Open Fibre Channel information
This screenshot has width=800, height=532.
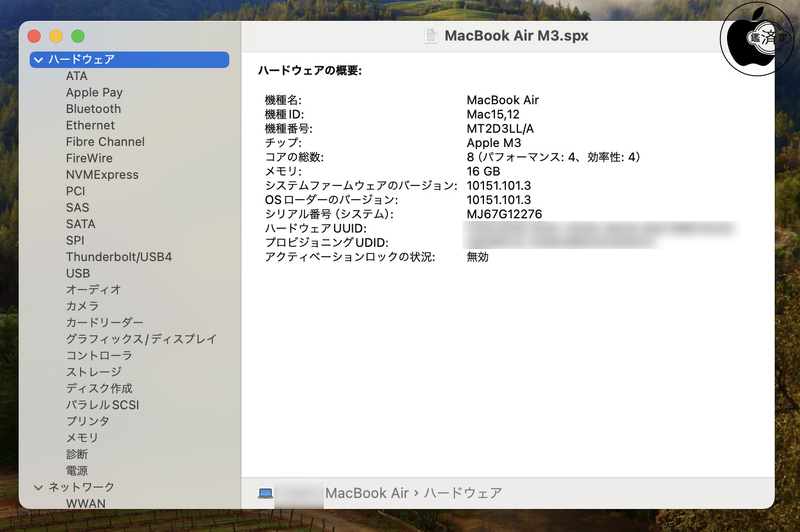(x=105, y=142)
